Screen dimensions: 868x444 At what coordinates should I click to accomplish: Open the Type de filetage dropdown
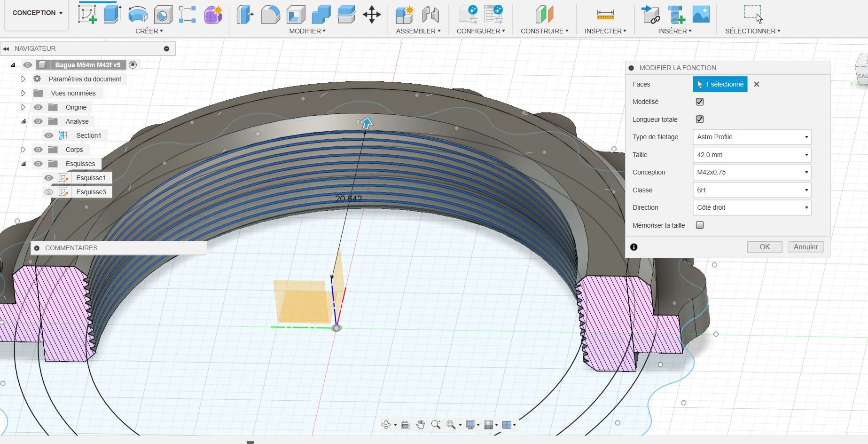pyautogui.click(x=751, y=137)
